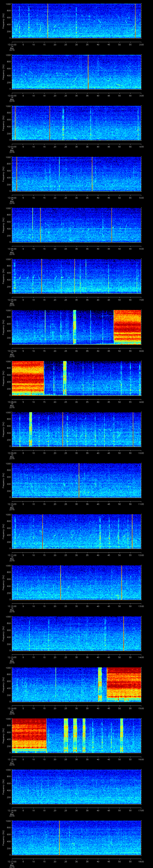Click green burst near 25 s in 12:15 panel

pyautogui.click(x=66, y=736)
